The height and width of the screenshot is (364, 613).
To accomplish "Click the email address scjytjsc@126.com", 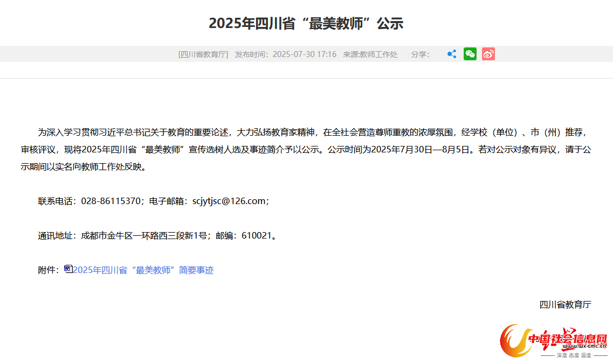I will [x=229, y=201].
